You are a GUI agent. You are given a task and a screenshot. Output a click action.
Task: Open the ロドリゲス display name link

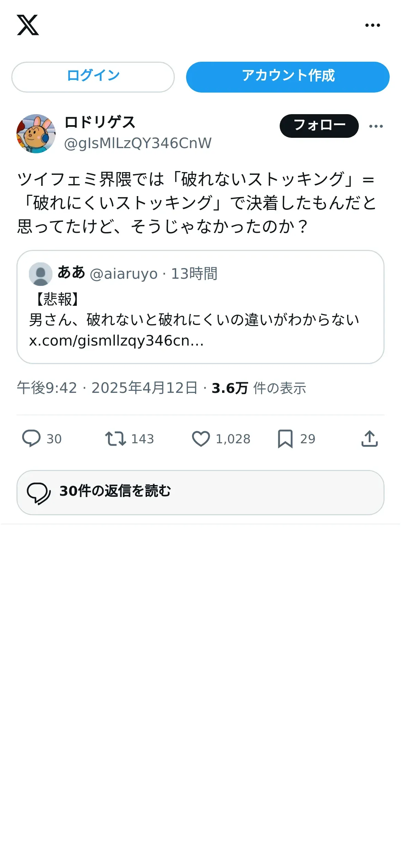100,122
